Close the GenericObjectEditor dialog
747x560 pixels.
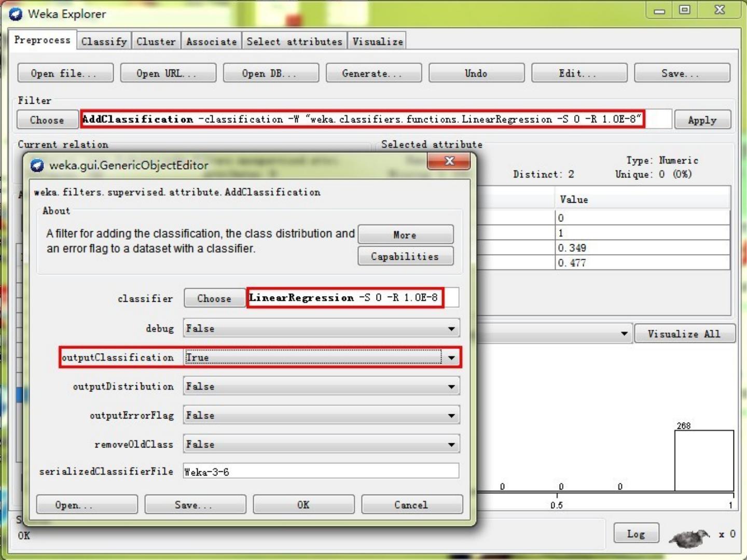pyautogui.click(x=449, y=161)
